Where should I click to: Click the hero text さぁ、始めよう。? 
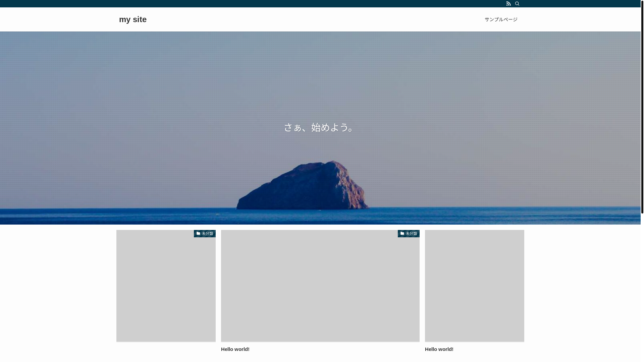[320, 127]
